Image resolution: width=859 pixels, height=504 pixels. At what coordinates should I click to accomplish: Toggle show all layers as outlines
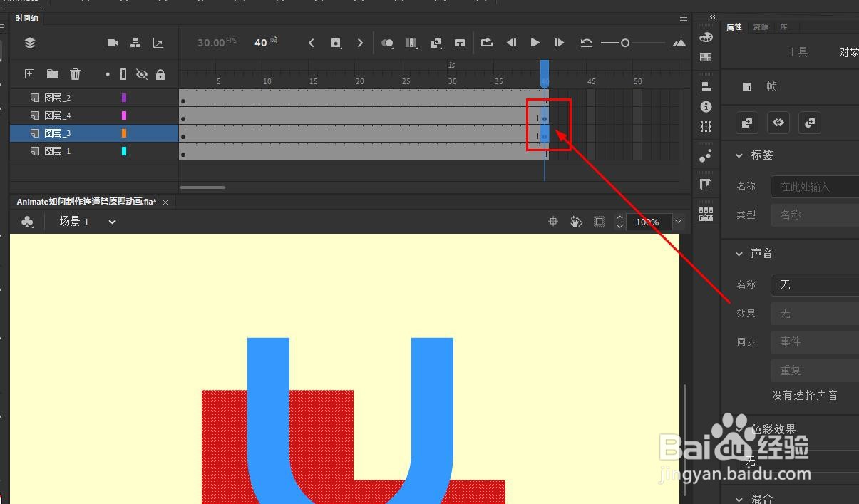pyautogui.click(x=123, y=74)
